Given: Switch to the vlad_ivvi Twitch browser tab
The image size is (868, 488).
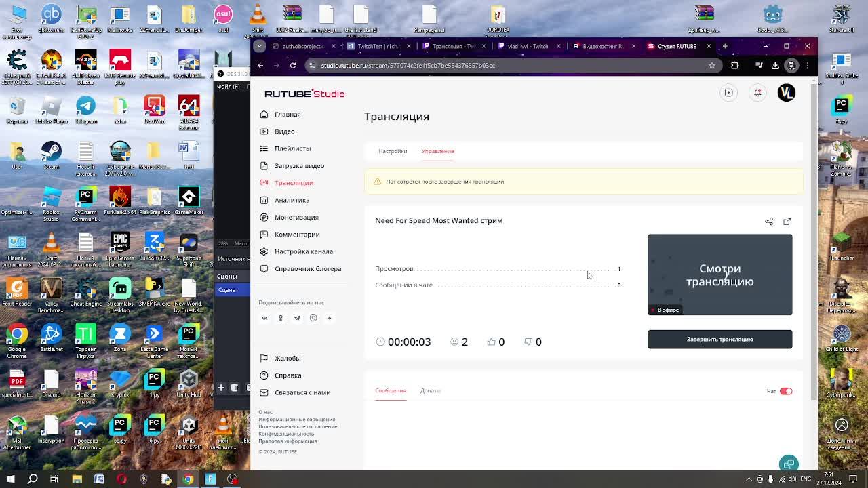Looking at the screenshot, I should (528, 46).
